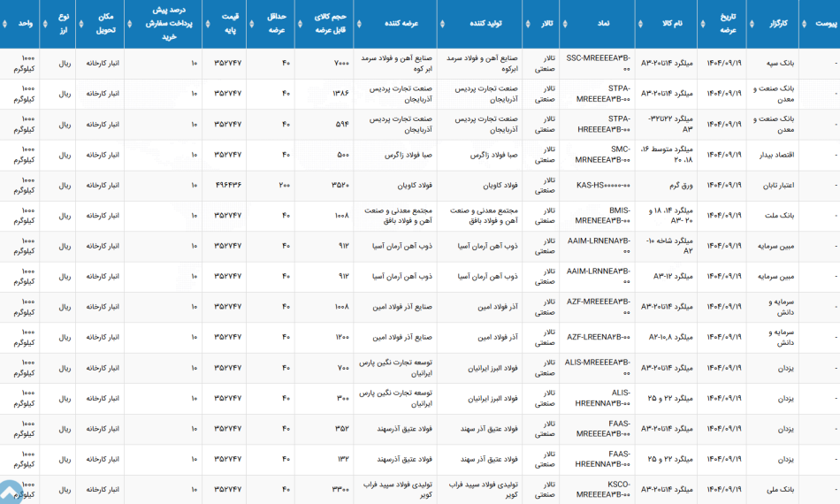Select the بانک ملی broker cell

(780, 490)
